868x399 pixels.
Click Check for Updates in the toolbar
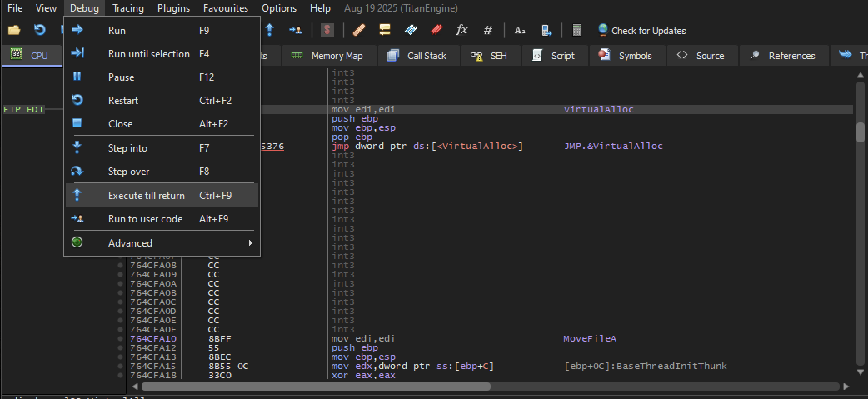point(642,30)
